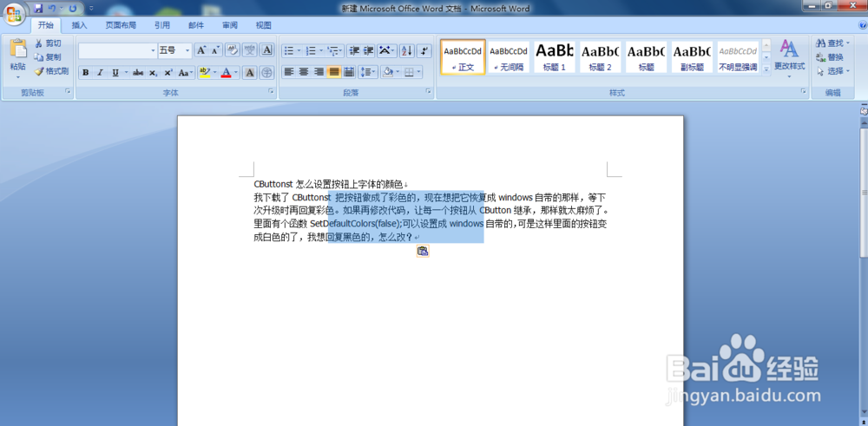
Task: Cut the selection with 剪切
Action: [x=48, y=43]
